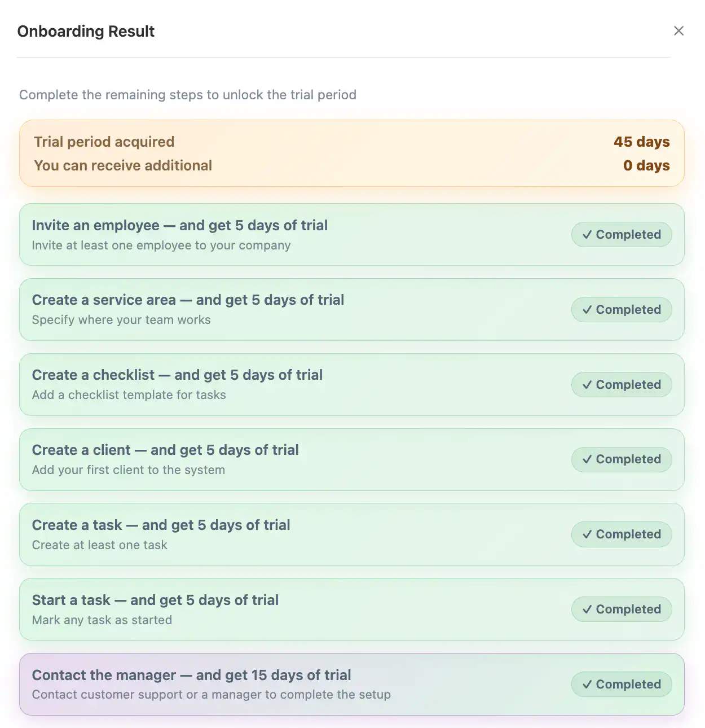The height and width of the screenshot is (728, 705).
Task: Select the Create a task step title
Action: (x=161, y=525)
